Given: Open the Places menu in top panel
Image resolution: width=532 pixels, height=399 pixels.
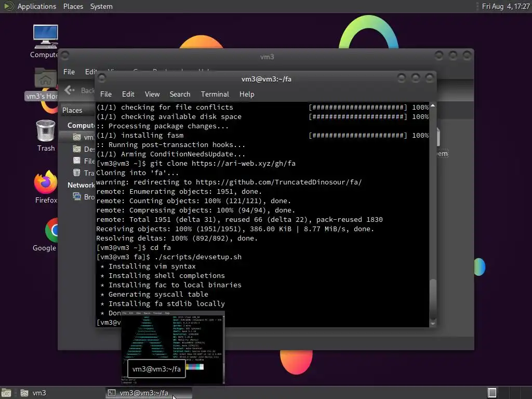Looking at the screenshot, I should (73, 6).
